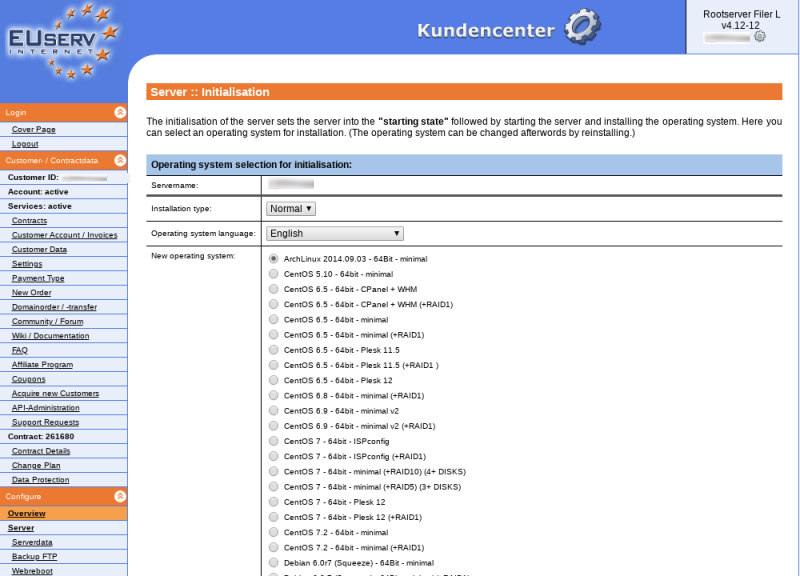This screenshot has height=576, width=800.
Task: Select CentOS 6.5 CPanel + WHM without RAID1
Action: (273, 289)
